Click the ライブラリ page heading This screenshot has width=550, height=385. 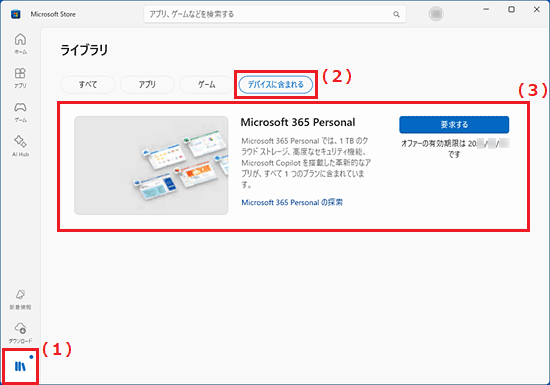(x=84, y=50)
